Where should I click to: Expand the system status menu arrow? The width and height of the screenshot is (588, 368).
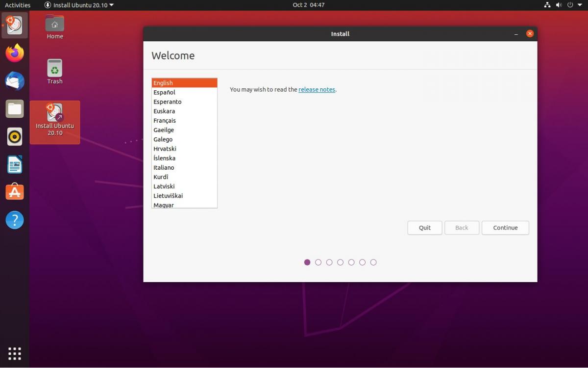tap(579, 5)
